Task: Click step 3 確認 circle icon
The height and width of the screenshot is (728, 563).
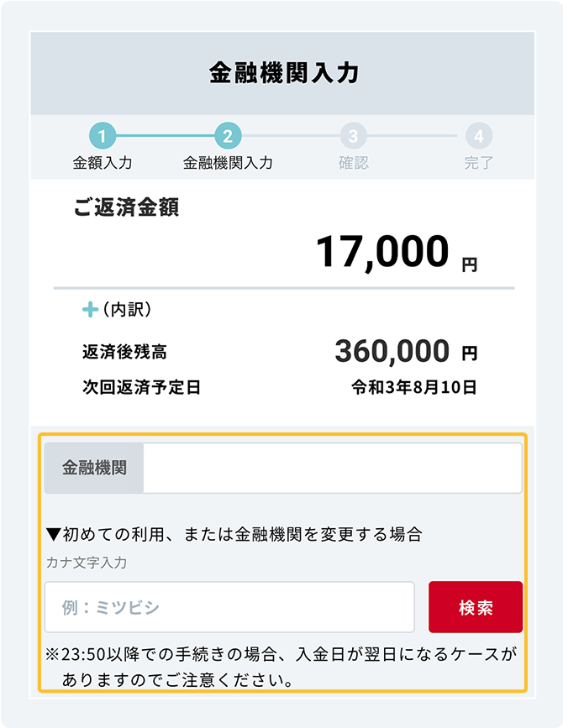Action: 354,136
